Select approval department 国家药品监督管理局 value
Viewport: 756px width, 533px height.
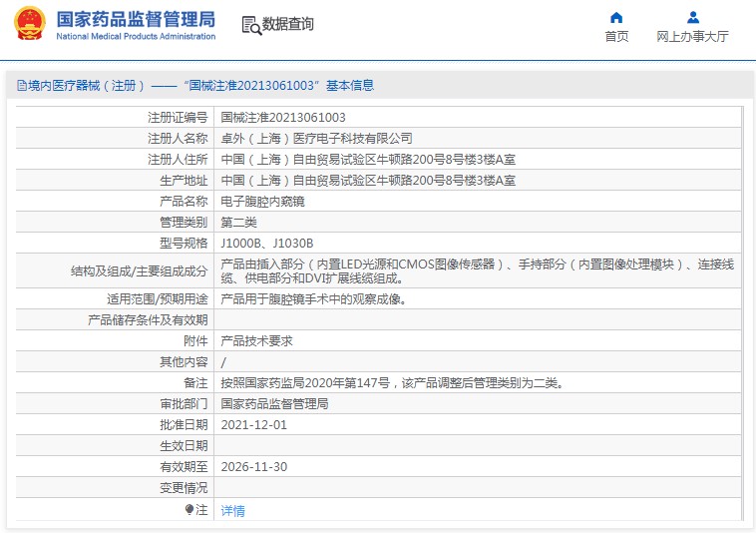point(274,403)
